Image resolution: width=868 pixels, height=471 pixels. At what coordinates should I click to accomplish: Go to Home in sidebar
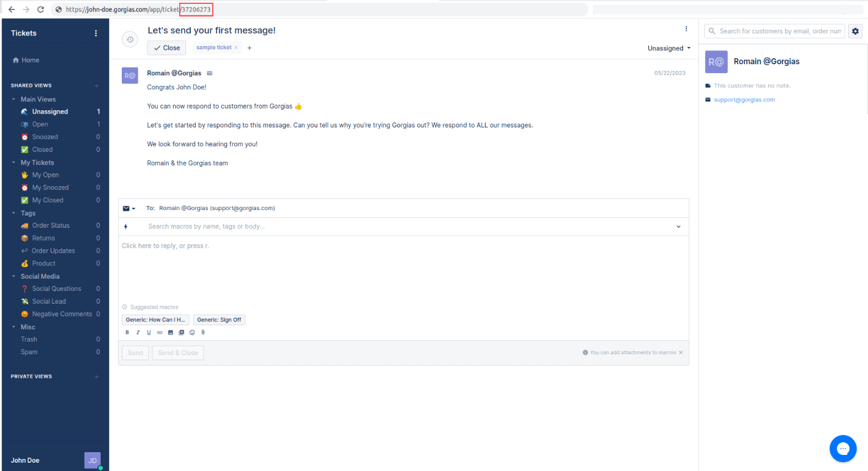[x=26, y=60]
